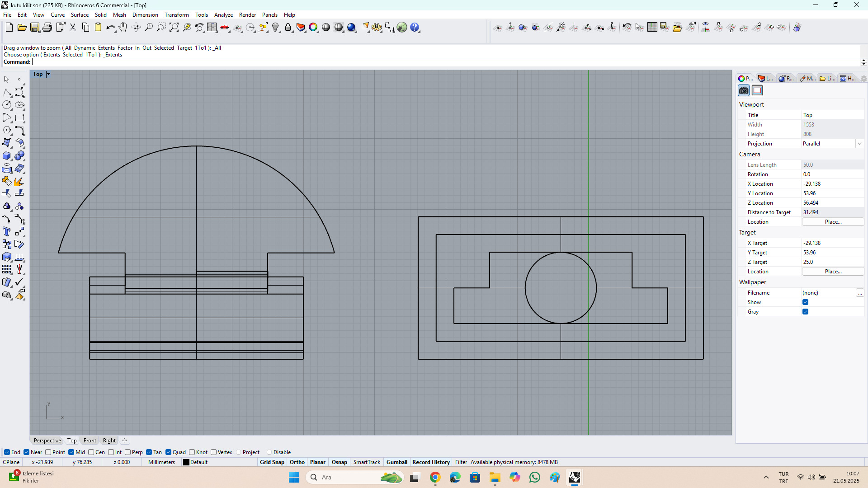Enable the Perp osnap checkbox

(x=128, y=452)
